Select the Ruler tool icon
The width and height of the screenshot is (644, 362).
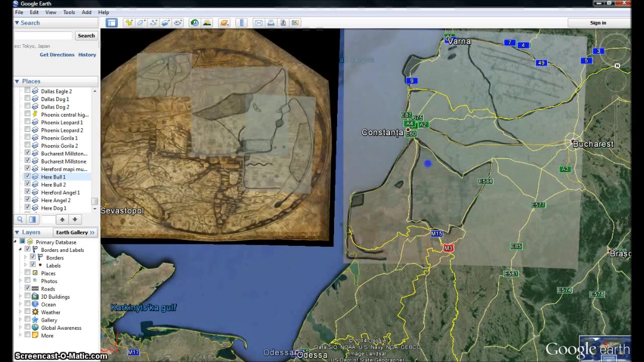click(x=242, y=23)
